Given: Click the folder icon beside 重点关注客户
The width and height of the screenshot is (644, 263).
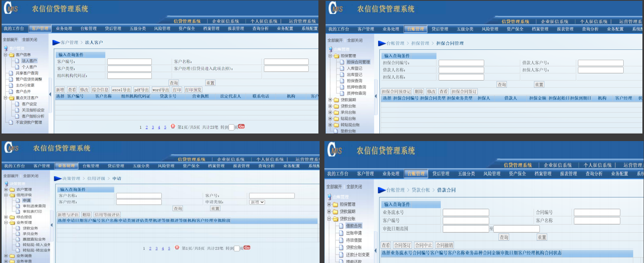Looking at the screenshot, I should point(12,98).
